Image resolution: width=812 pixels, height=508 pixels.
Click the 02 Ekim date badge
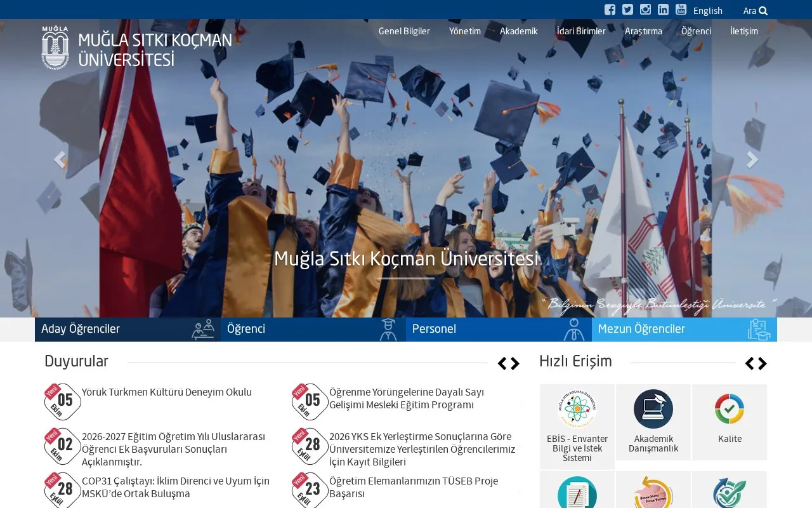tap(62, 446)
